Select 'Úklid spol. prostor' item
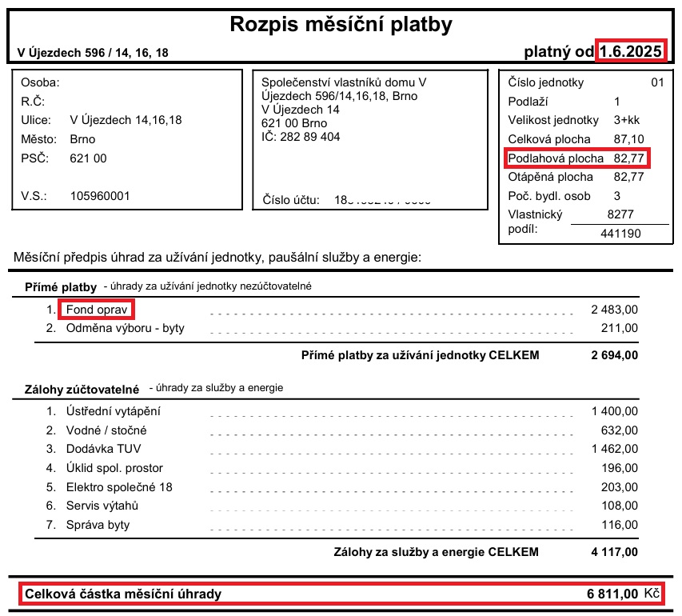The height and width of the screenshot is (616, 682). point(114,468)
